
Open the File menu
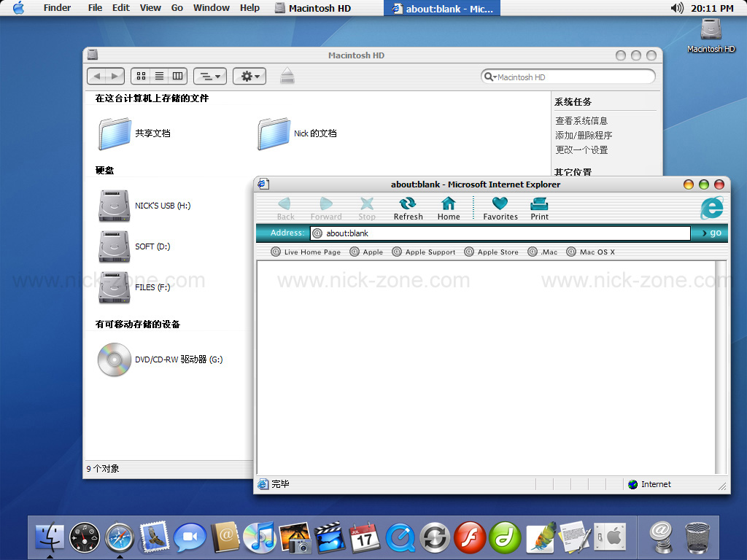96,7
